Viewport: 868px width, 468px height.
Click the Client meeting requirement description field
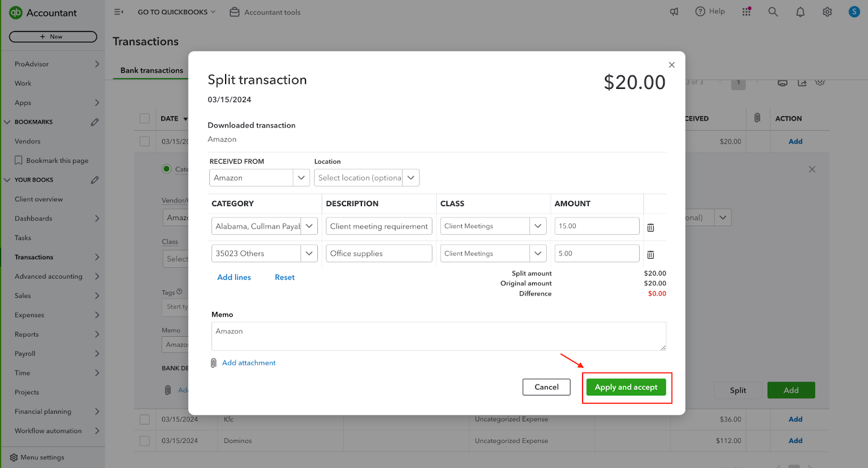pyautogui.click(x=379, y=226)
